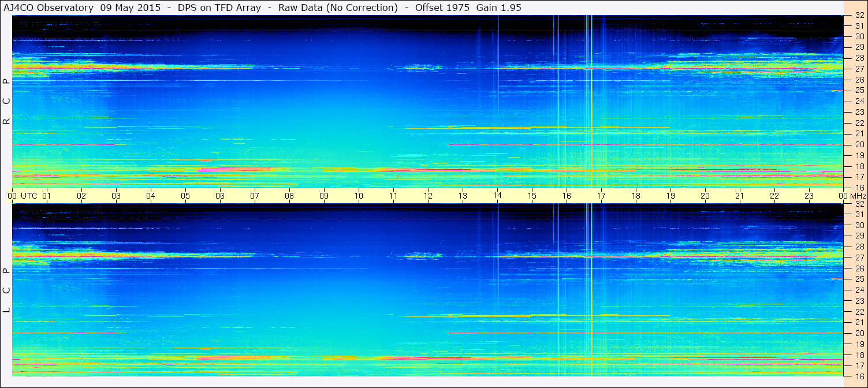868x388 pixels.
Task: Select the 23 hour marker on UTC axis
Action: (809, 196)
